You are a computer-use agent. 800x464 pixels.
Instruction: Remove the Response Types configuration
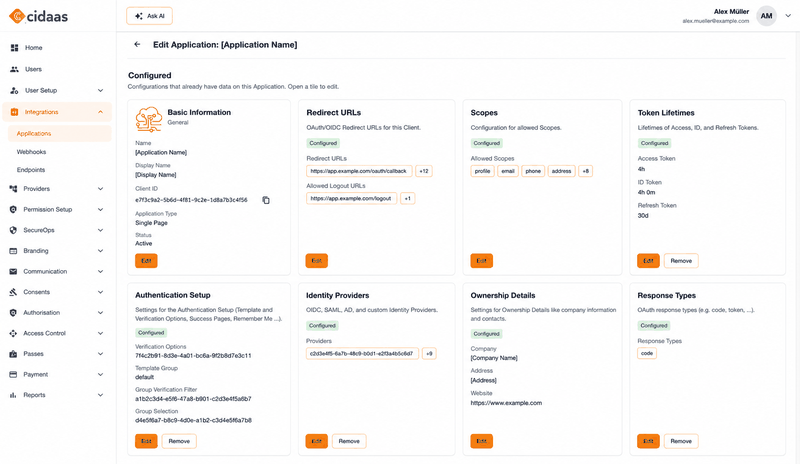[x=681, y=441]
